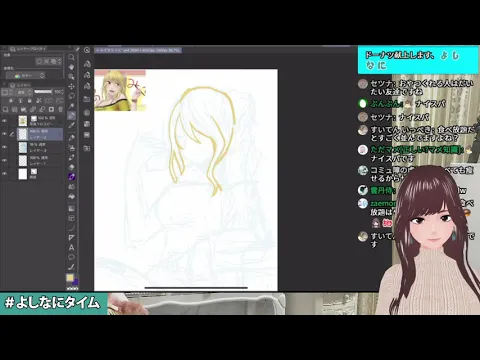Hide the top reference image layer
The image size is (480, 360).
tap(4, 121)
